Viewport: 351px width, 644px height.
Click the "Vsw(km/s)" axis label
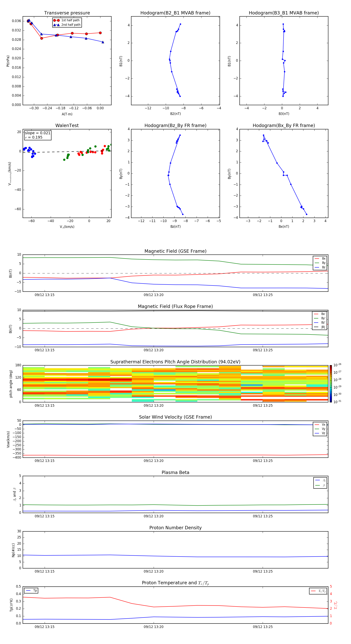point(8,439)
